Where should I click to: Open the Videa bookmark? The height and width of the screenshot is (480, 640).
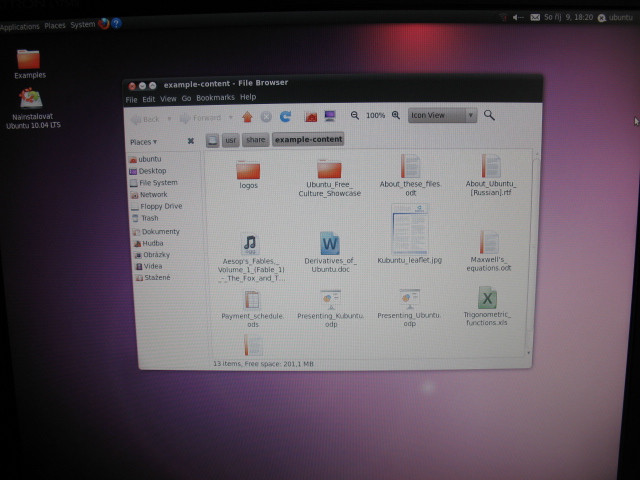(x=149, y=266)
